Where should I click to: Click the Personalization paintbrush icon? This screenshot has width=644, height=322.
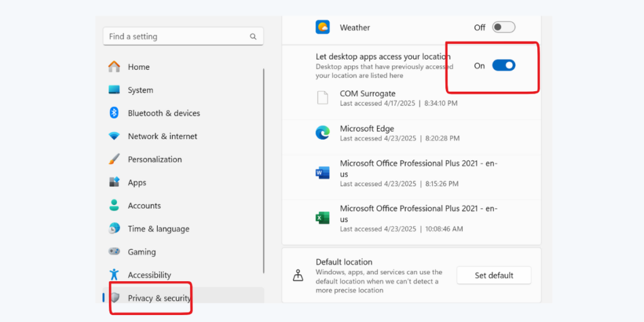114,159
